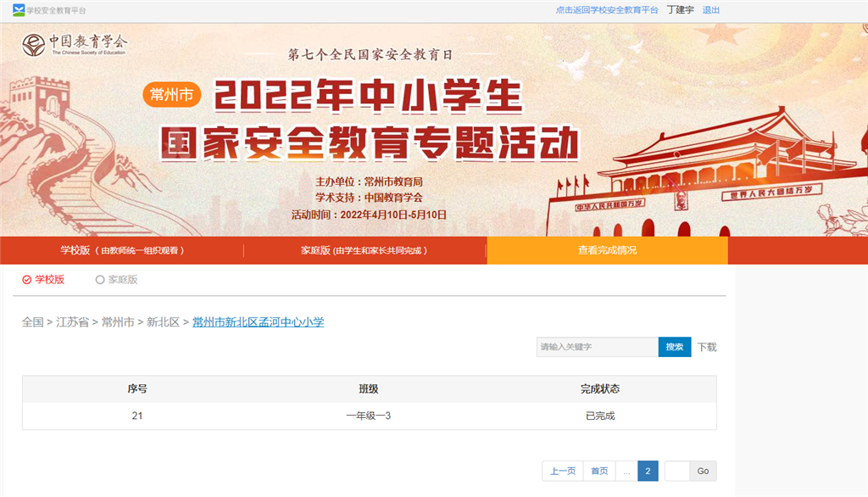Click the 下载 download link
The image size is (868, 497).
(707, 347)
